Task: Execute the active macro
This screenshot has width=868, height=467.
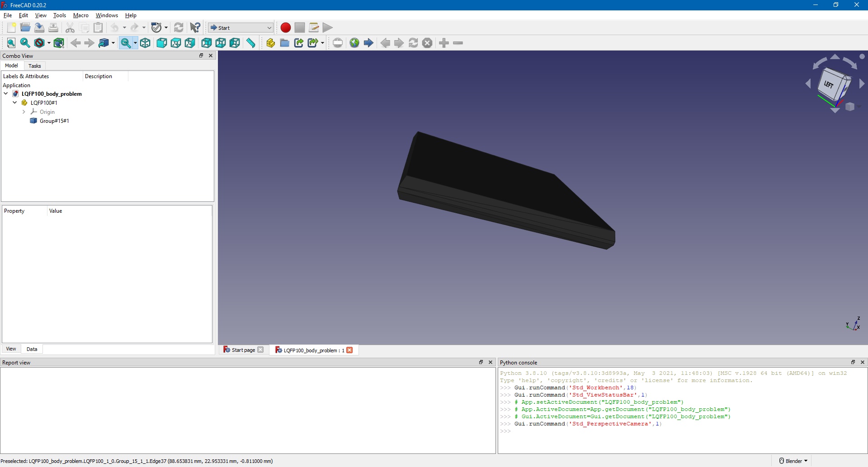Action: (x=327, y=28)
